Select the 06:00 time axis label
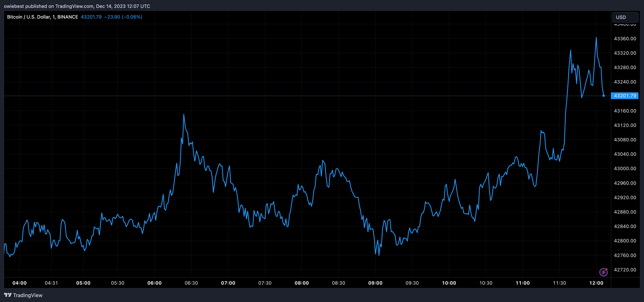This screenshot has height=302, width=644. (x=154, y=283)
